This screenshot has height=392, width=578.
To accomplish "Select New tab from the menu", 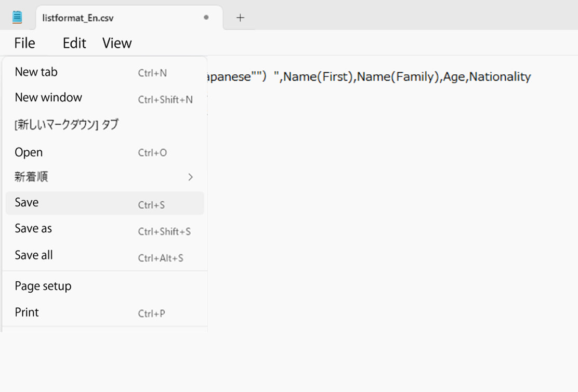I will tap(36, 72).
